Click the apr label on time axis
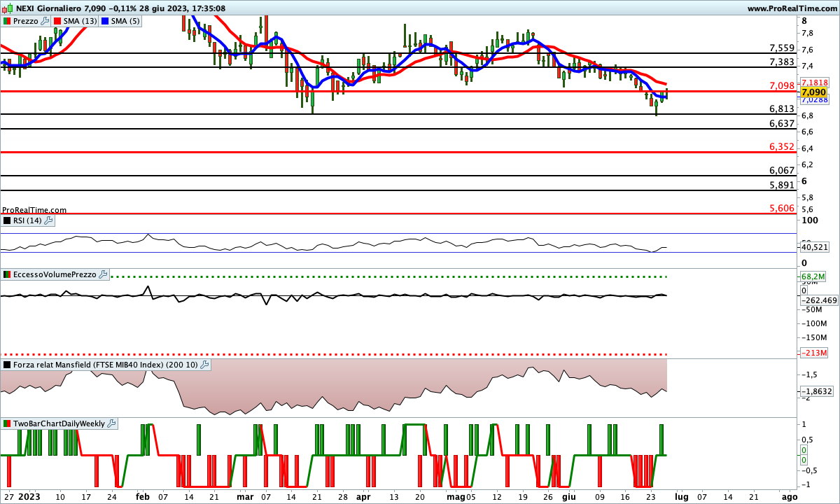This screenshot has width=840, height=504. point(363,496)
